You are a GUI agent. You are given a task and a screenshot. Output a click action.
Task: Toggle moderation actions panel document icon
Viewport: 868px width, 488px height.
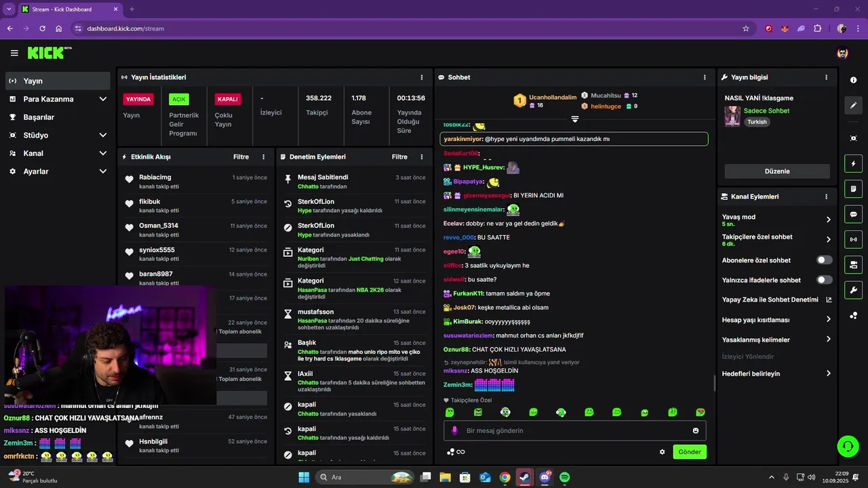853,188
